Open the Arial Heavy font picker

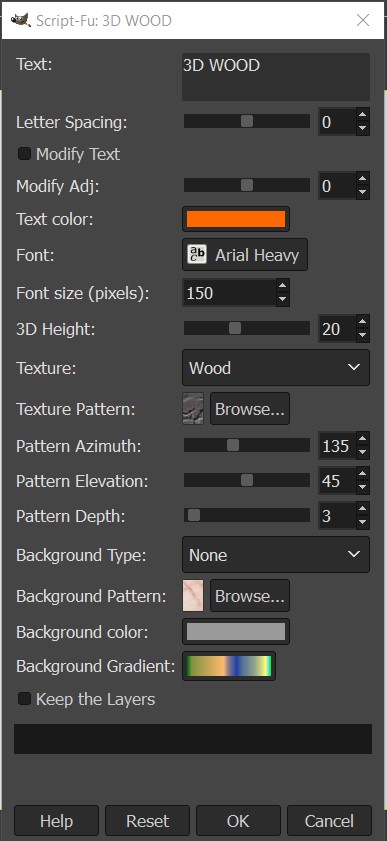245,255
